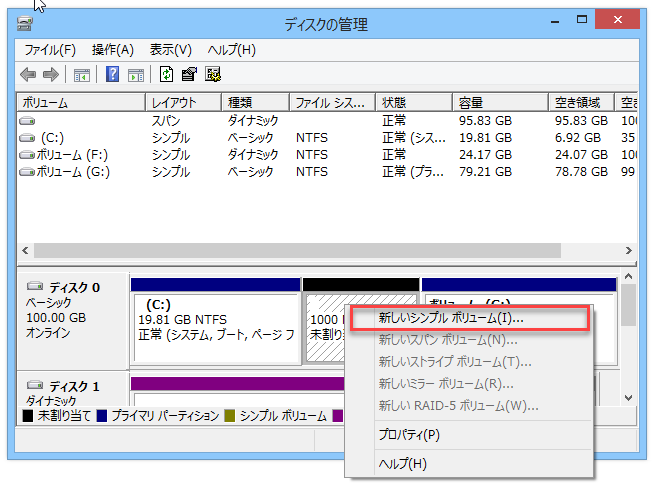The height and width of the screenshot is (488, 653).
Task: Sort by the 容量 column header
Action: point(500,102)
